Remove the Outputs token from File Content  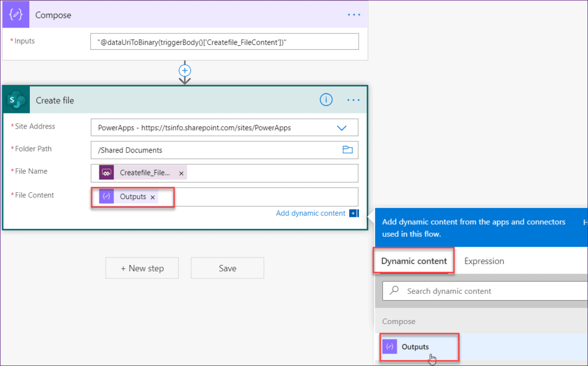[x=153, y=197]
